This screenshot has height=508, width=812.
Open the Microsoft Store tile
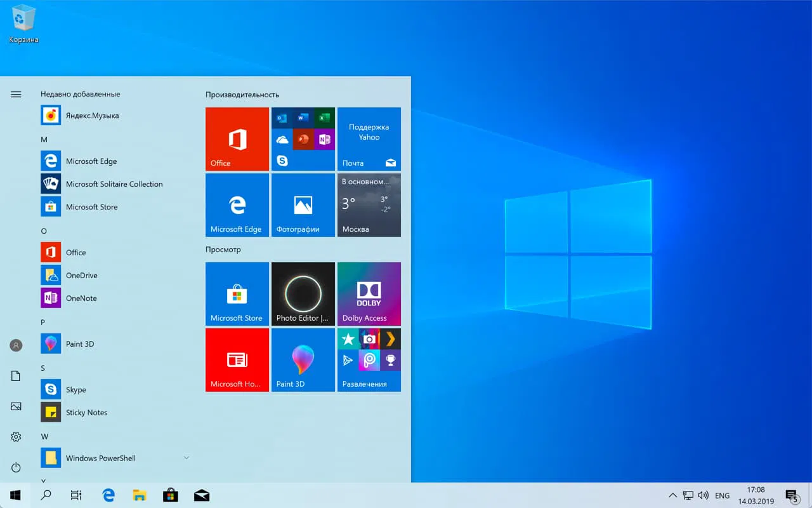pyautogui.click(x=237, y=293)
